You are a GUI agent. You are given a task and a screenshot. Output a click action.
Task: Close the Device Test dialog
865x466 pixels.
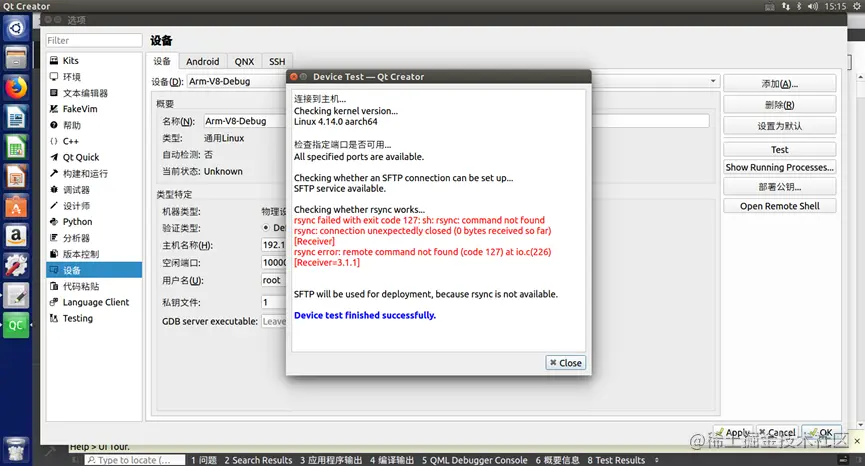point(565,363)
